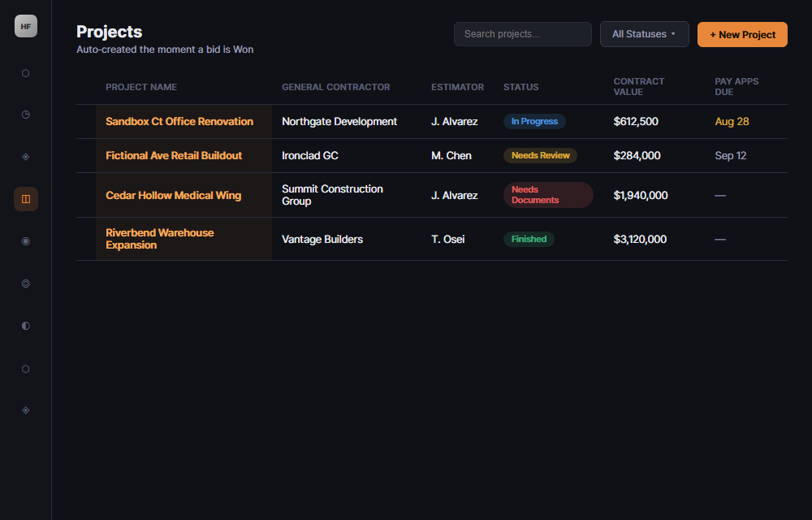This screenshot has width=812, height=520.
Task: Sort by Contract Value column header
Action: 638,86
